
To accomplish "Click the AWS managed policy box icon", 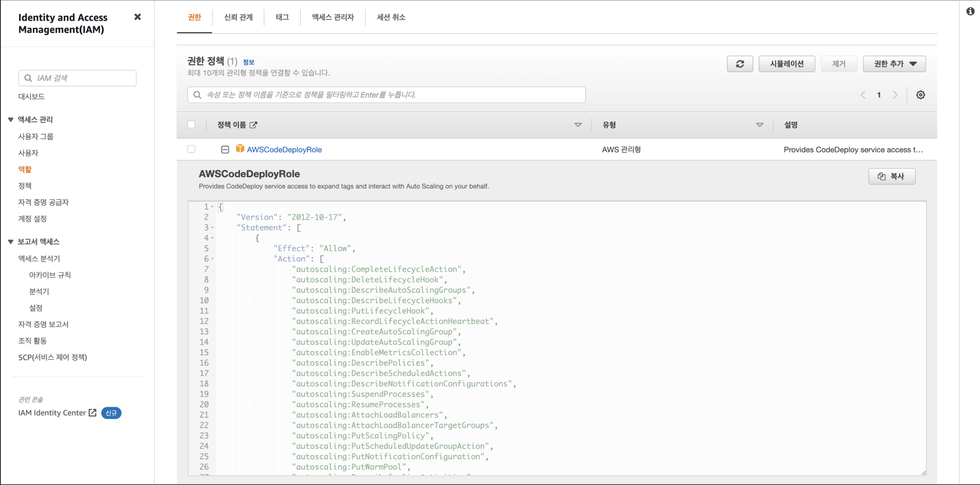I will pos(240,149).
